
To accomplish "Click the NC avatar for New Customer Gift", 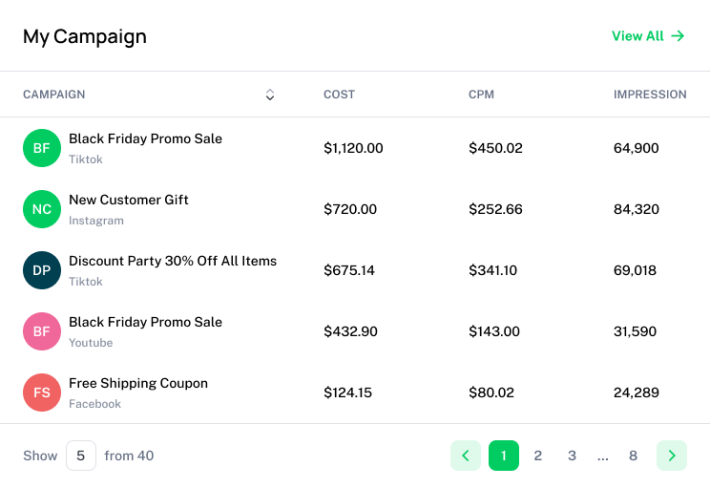I will coord(42,209).
